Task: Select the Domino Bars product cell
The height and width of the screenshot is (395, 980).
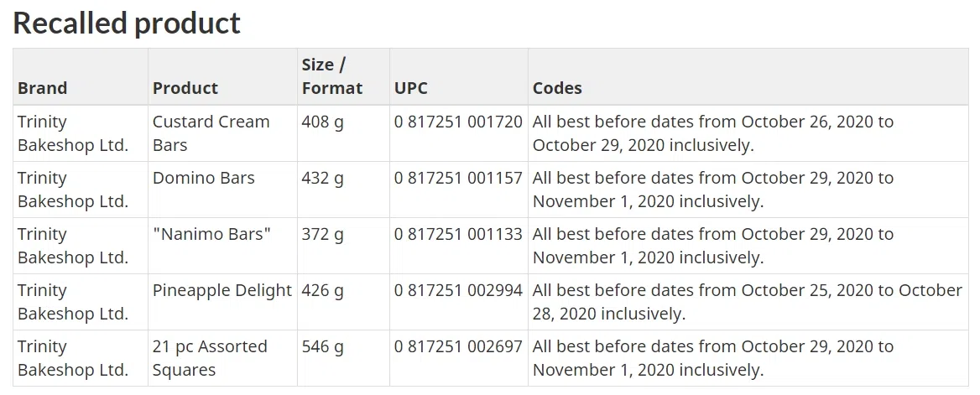Action: 204,178
